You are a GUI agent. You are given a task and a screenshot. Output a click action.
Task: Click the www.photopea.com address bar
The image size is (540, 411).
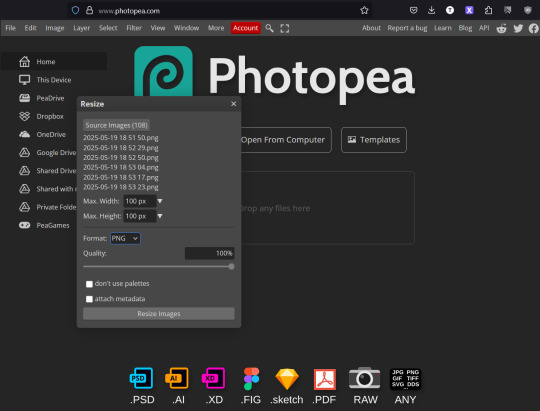[x=220, y=11]
